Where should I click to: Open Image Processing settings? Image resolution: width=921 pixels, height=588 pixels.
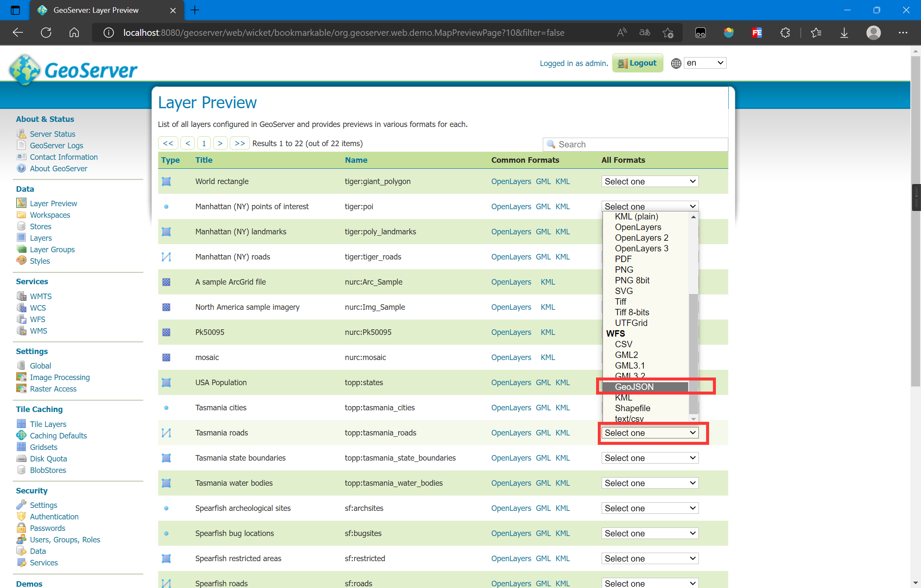(x=60, y=377)
